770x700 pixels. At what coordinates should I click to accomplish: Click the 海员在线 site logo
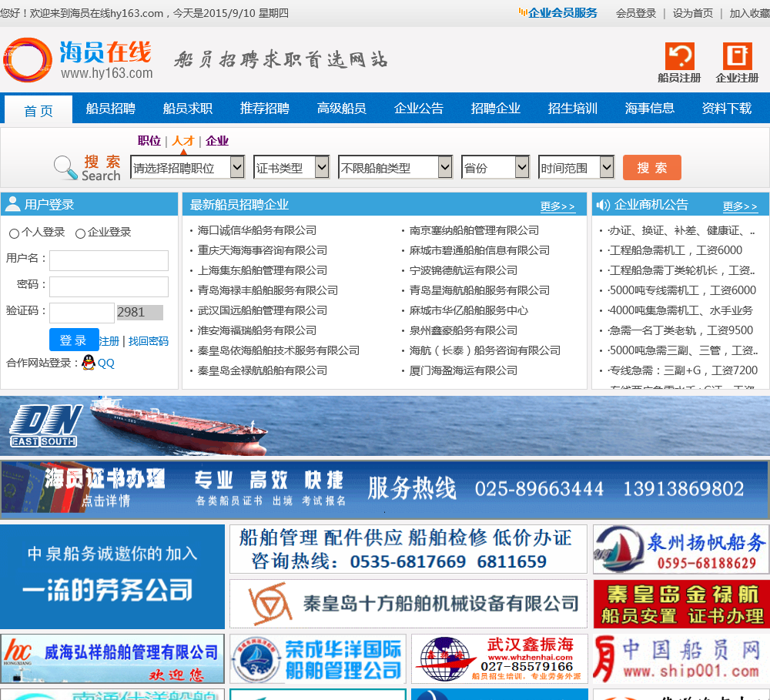78,59
